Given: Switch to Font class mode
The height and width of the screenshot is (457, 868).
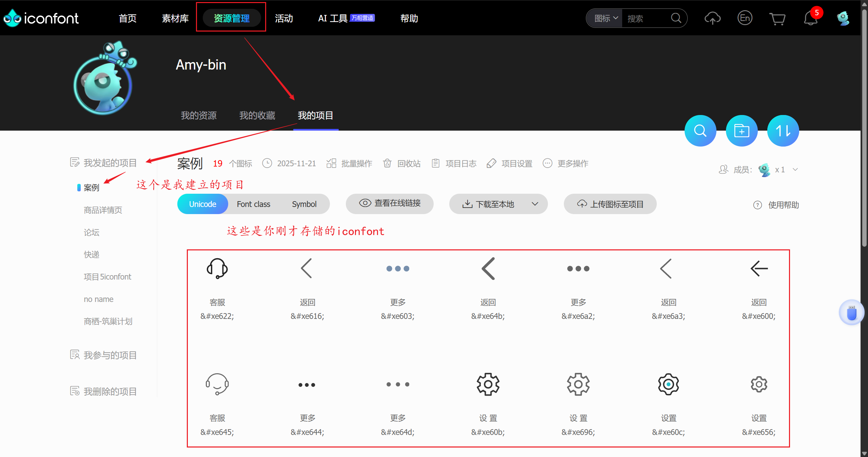Looking at the screenshot, I should pos(253,204).
